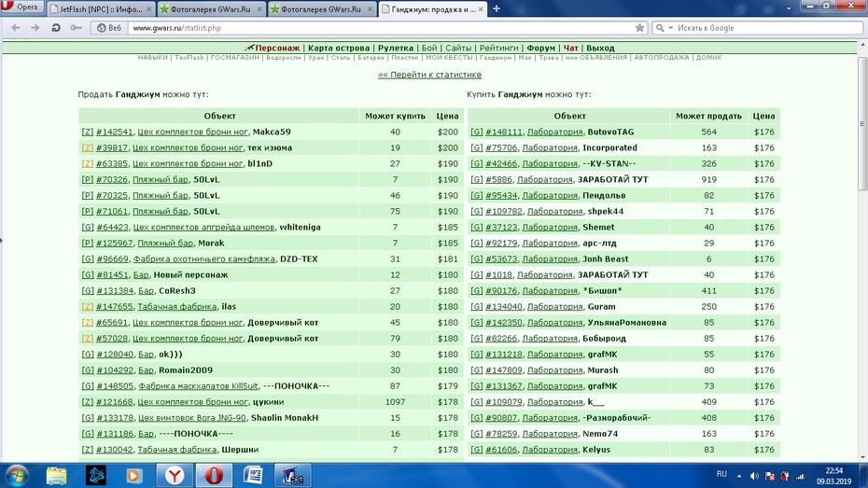The image size is (868, 488).
Task: Open the ДОМИК submenu link
Action: [x=708, y=58]
